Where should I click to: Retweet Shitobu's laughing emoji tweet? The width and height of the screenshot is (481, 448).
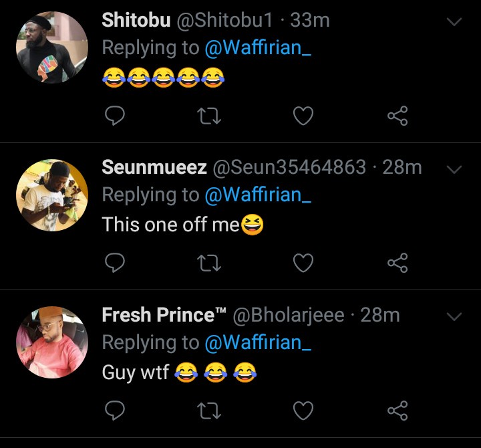[210, 116]
